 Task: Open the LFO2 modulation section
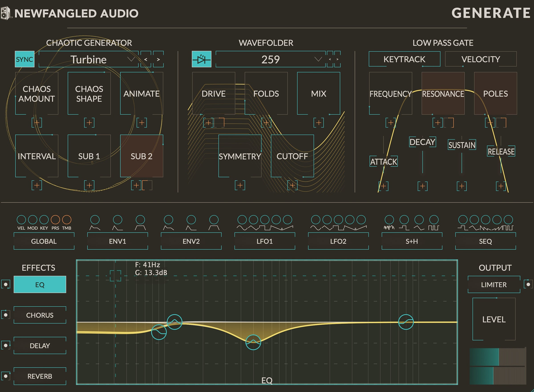coord(338,241)
